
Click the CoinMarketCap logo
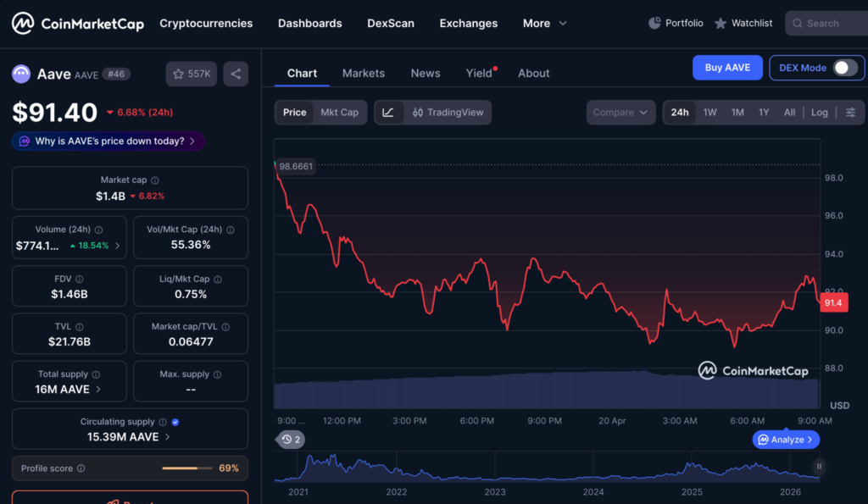[78, 23]
